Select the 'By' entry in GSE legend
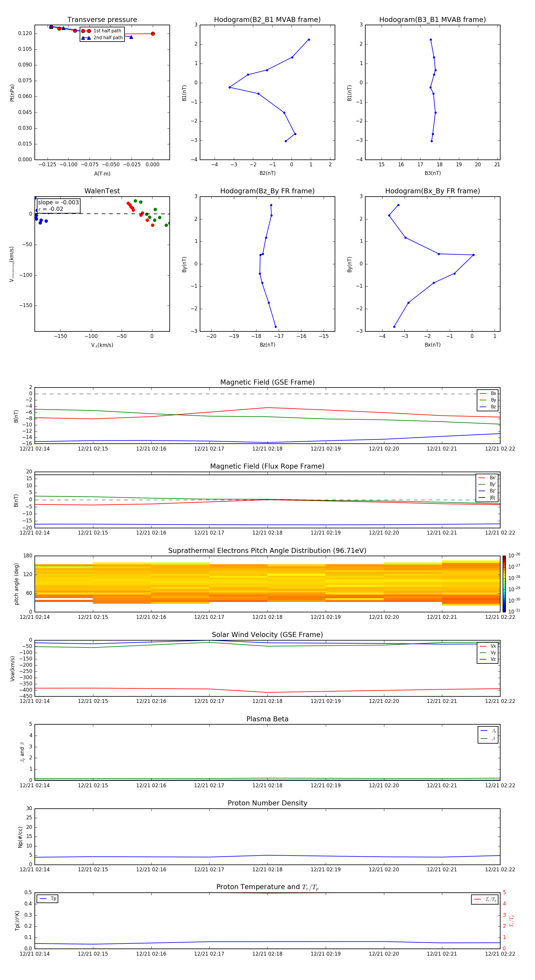535x980 pixels. point(488,400)
